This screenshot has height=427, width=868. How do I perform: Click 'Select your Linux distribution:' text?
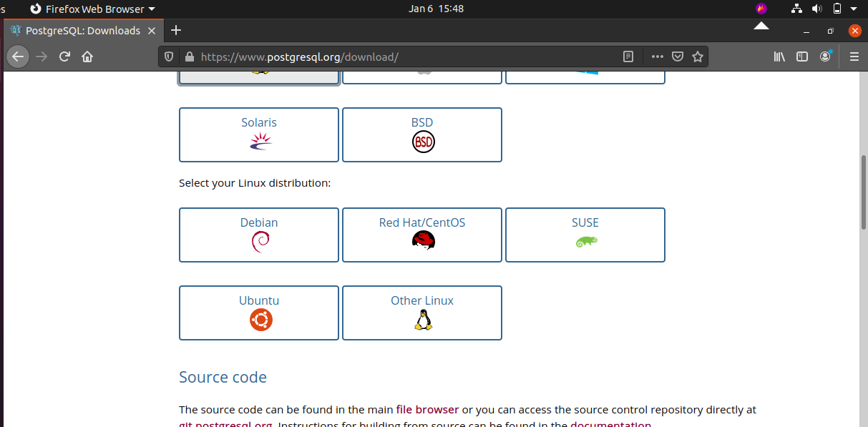255,183
